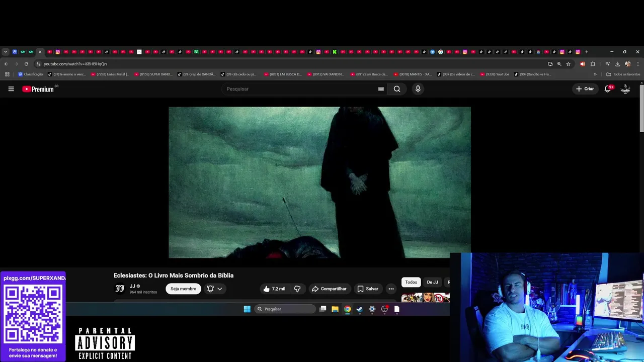This screenshot has height=362, width=644.
Task: Open the account avatar menu on YouTube
Action: click(x=625, y=89)
